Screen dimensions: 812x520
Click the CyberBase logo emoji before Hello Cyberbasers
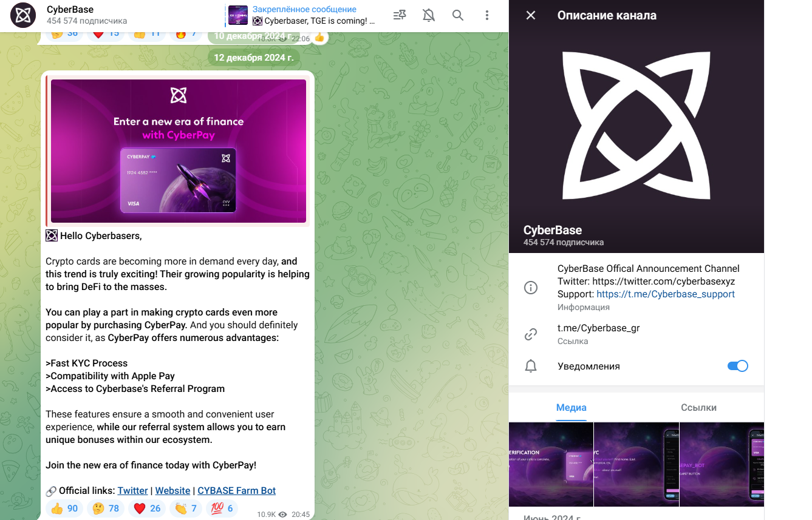tap(52, 235)
